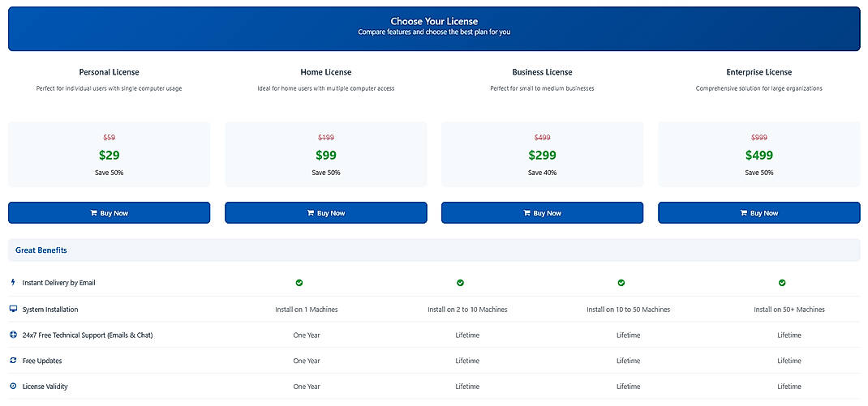
Task: Buy the Home License for $99
Action: [x=326, y=213]
